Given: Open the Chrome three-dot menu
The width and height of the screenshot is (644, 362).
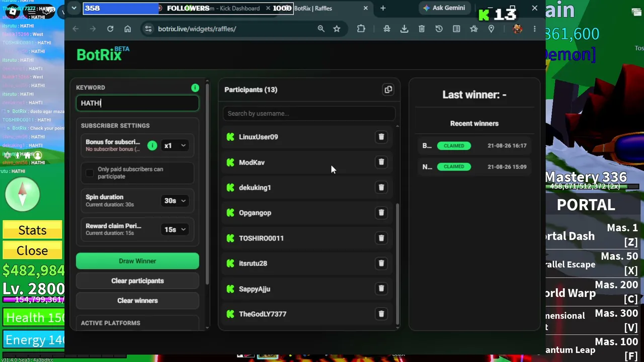Looking at the screenshot, I should click(535, 29).
